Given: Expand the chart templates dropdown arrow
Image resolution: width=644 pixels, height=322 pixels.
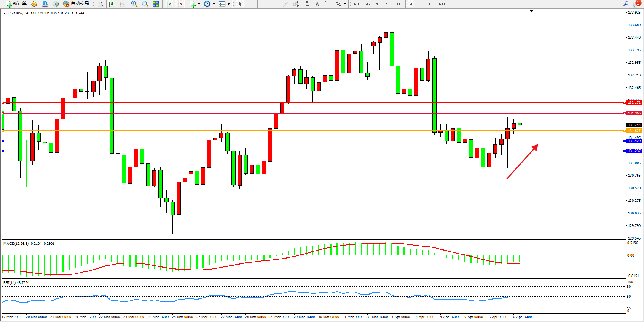Looking at the screenshot, I should 228,4.
